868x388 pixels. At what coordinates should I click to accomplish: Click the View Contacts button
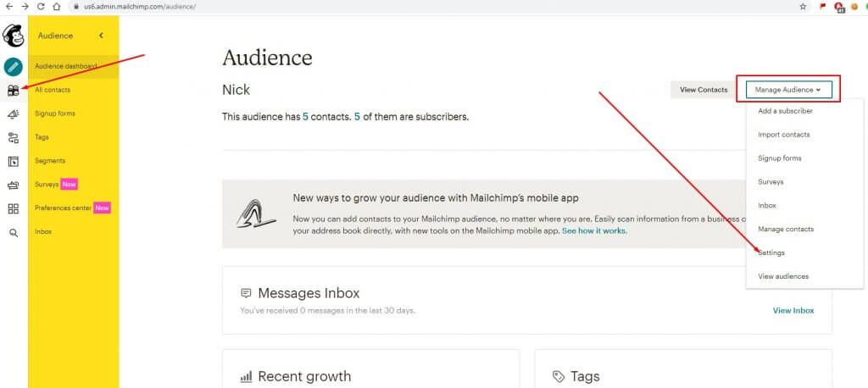704,89
